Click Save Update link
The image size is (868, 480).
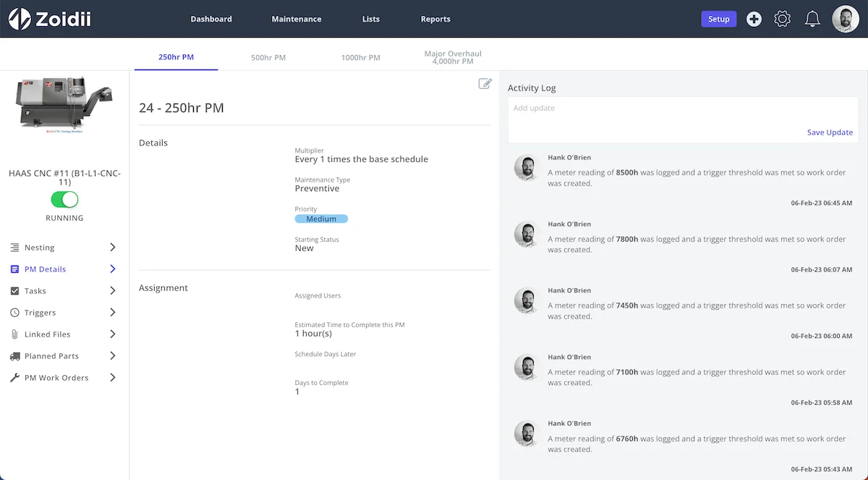(830, 132)
